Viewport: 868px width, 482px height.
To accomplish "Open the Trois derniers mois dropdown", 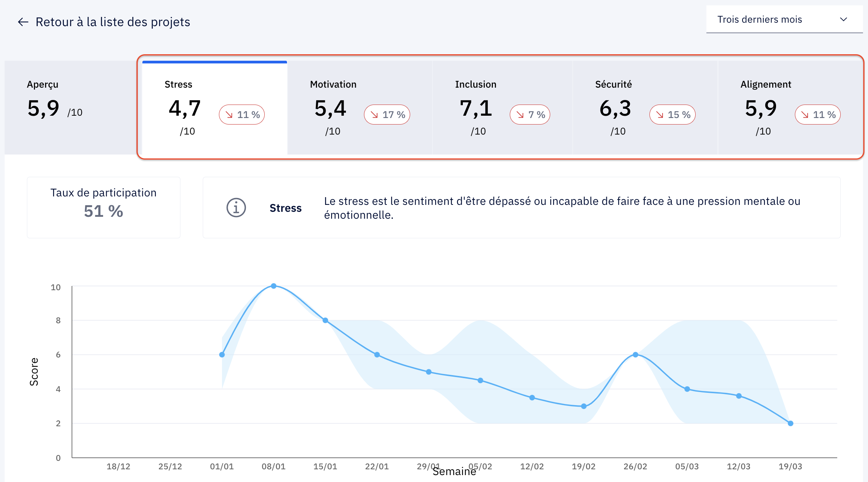I will coord(785,19).
